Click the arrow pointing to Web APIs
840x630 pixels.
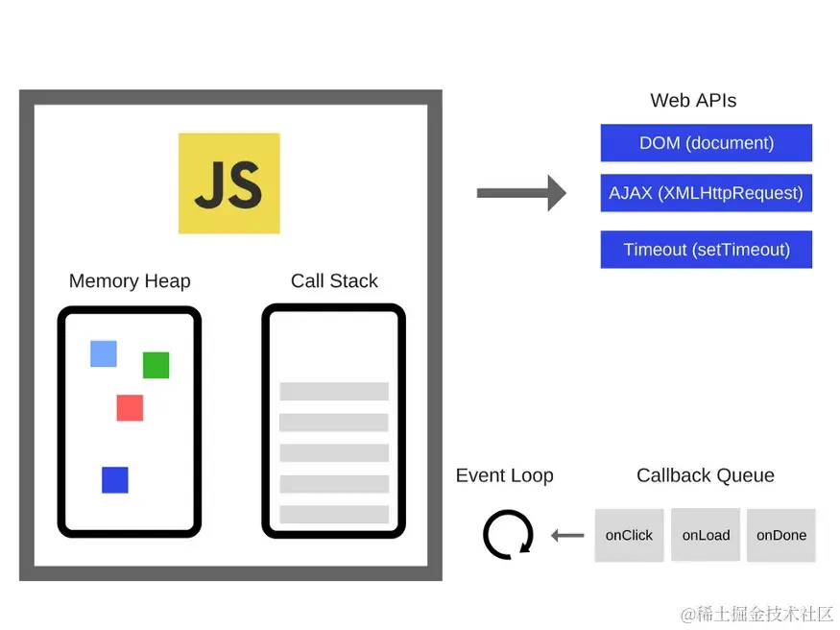(520, 192)
